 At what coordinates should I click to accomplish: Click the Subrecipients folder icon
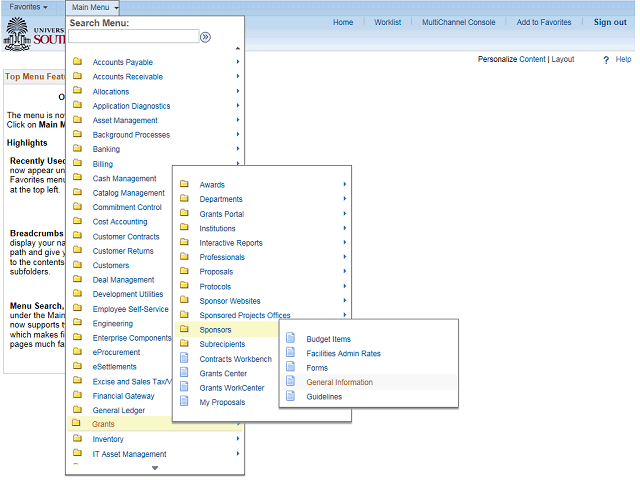pyautogui.click(x=184, y=343)
